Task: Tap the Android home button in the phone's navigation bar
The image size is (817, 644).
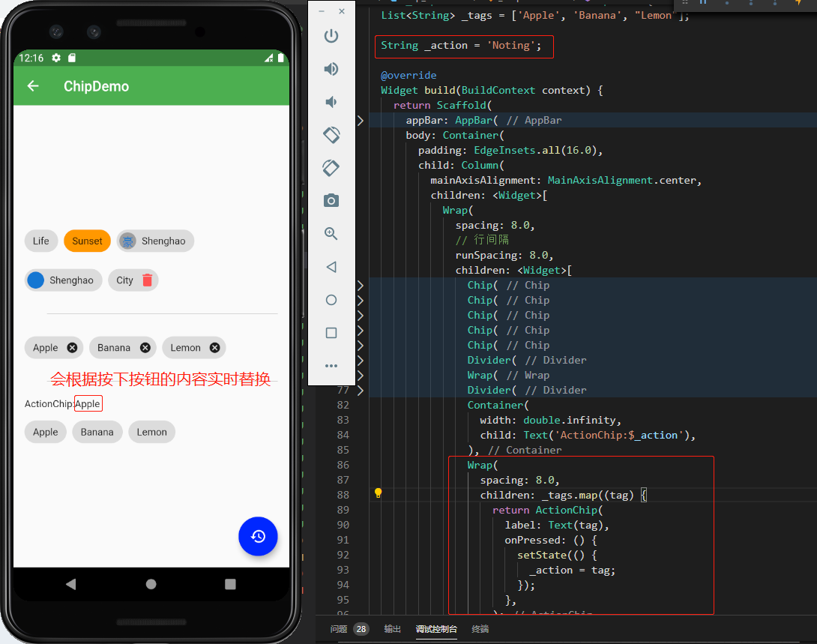Action: pos(151,584)
